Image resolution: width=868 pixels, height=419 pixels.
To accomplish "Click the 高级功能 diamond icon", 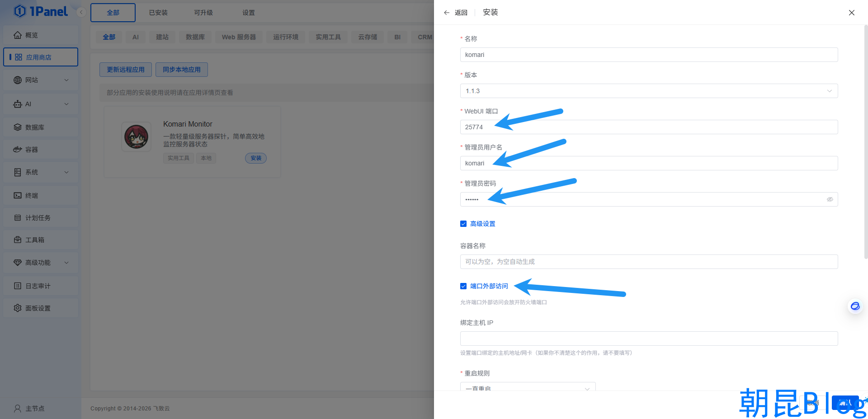I will point(18,263).
